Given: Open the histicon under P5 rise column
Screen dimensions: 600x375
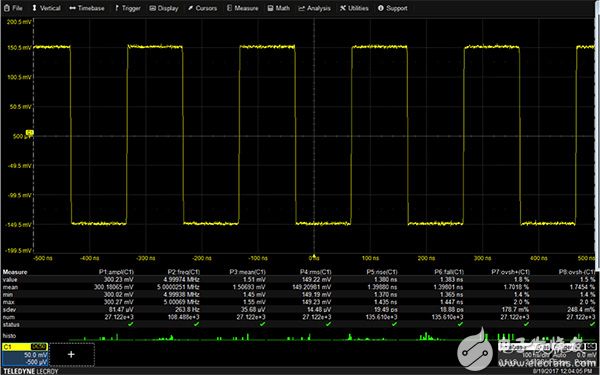Looking at the screenshot, I should coord(365,337).
